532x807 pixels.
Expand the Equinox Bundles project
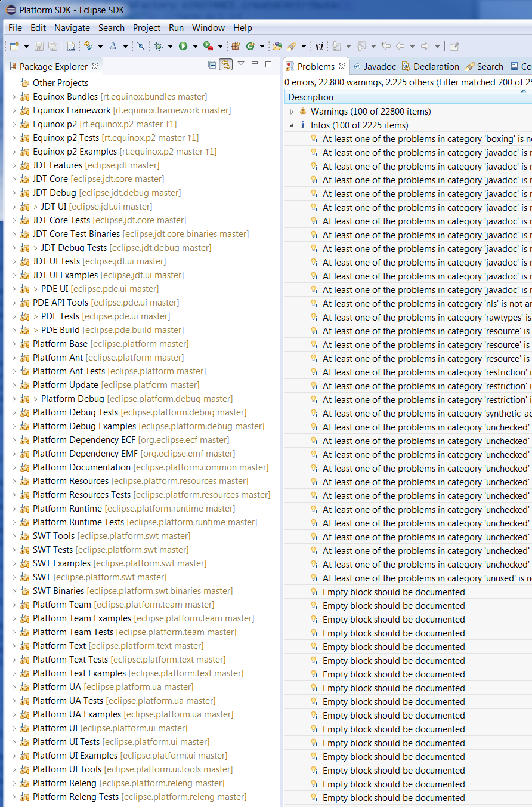15,97
